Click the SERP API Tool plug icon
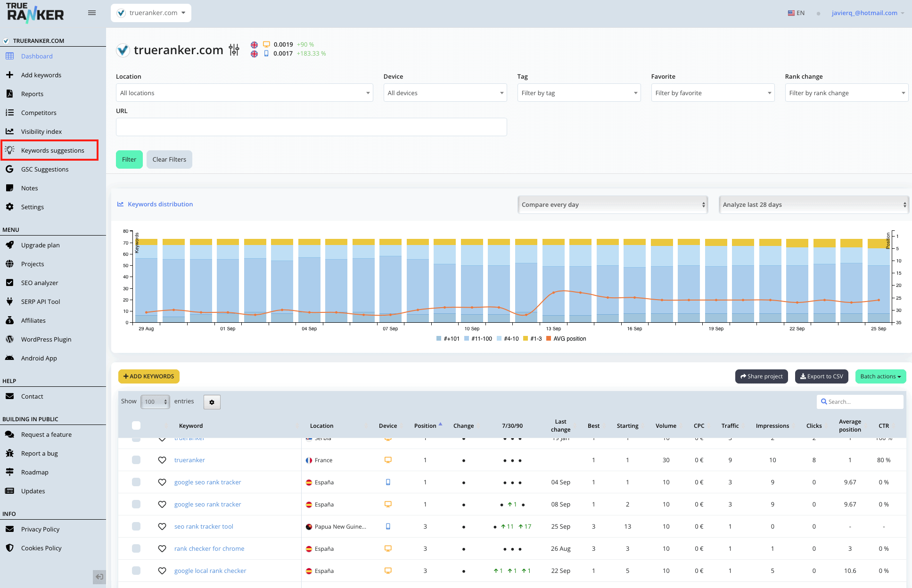This screenshot has width=912, height=588. (x=9, y=302)
